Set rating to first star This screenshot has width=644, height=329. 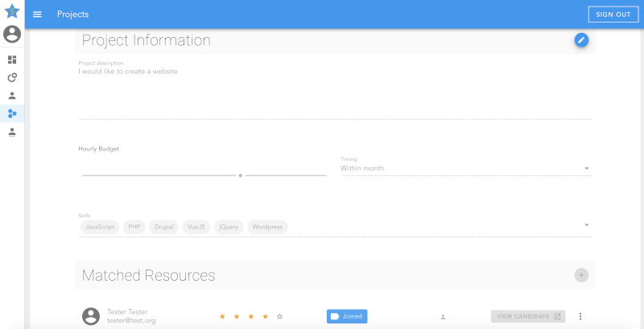click(222, 316)
